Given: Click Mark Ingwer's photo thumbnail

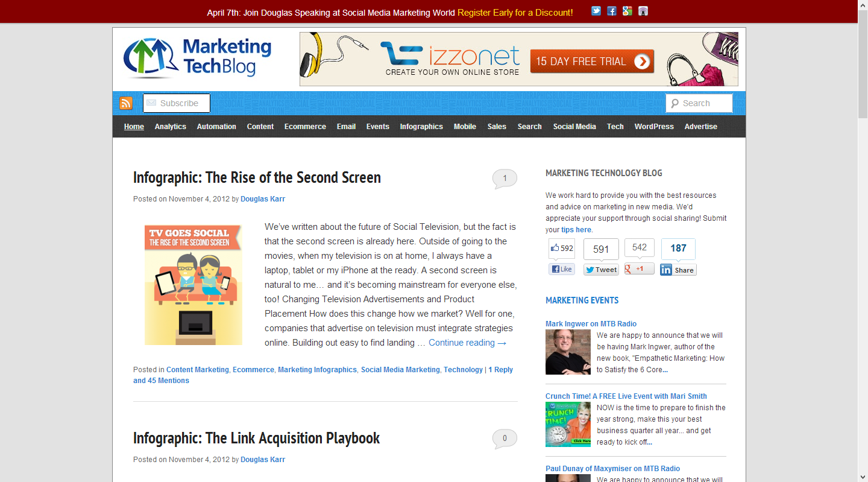Looking at the screenshot, I should pyautogui.click(x=568, y=352).
